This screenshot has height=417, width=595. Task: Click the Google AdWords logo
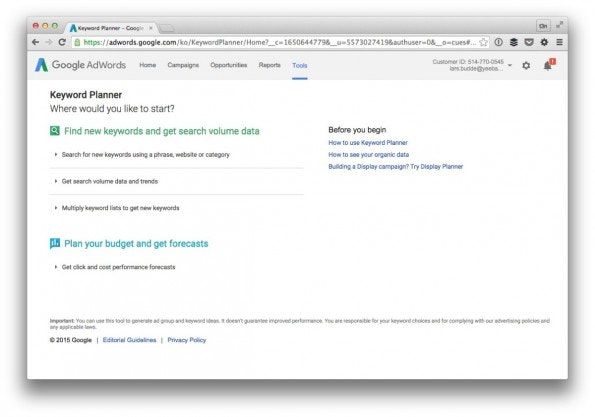pos(80,65)
